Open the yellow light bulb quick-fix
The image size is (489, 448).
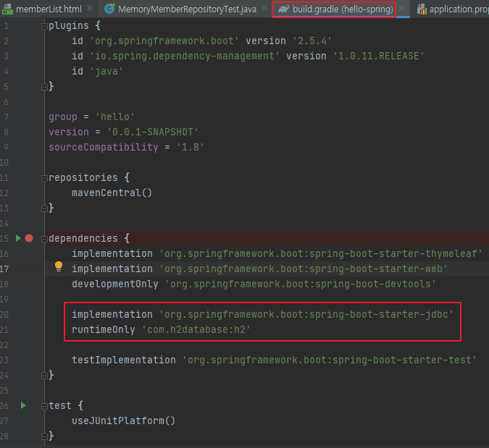point(59,266)
